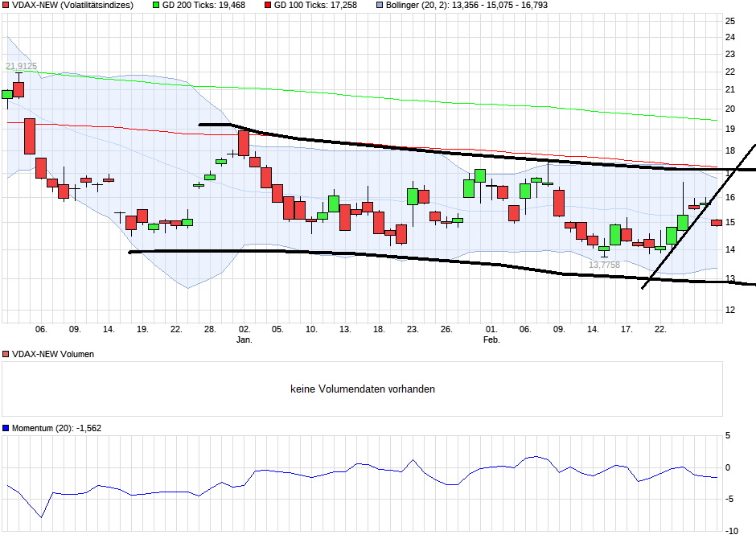Click the price axis label 18
This screenshot has height=539, width=756.
pyautogui.click(x=730, y=151)
